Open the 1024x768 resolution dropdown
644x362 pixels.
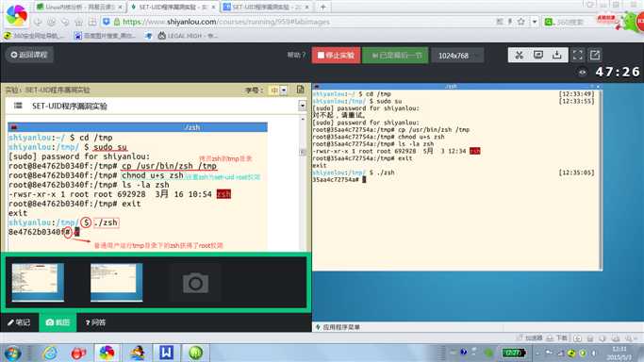[x=457, y=56]
